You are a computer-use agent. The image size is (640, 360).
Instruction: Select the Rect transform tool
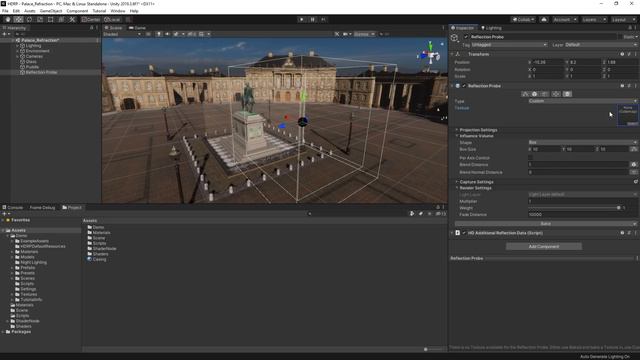pos(51,19)
